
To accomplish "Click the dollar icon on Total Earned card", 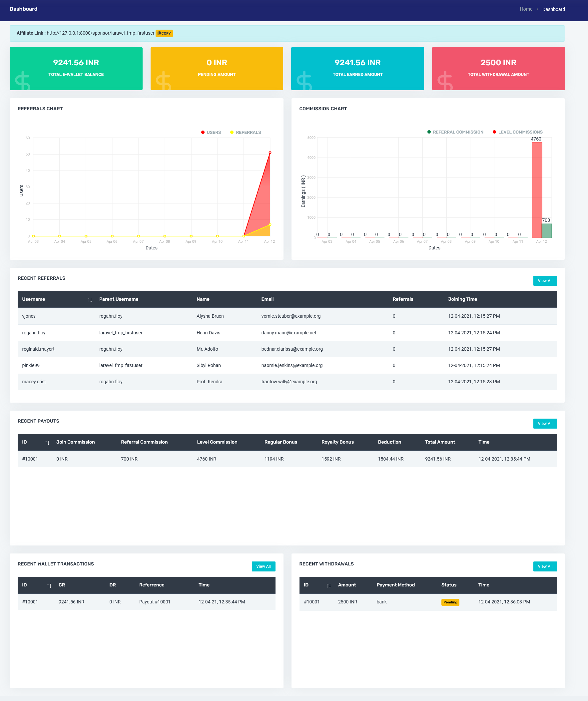I will [304, 81].
